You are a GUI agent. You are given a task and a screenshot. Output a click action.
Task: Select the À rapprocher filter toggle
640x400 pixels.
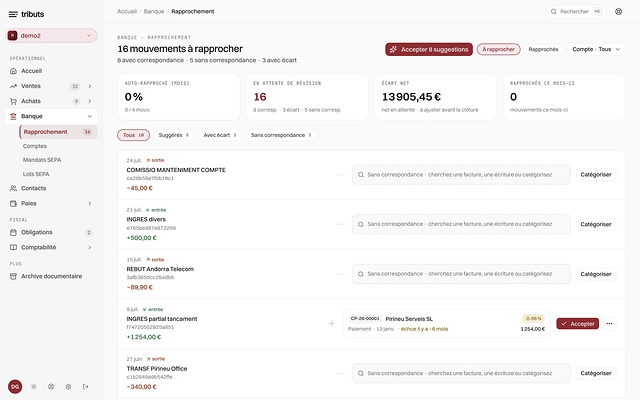coord(498,49)
